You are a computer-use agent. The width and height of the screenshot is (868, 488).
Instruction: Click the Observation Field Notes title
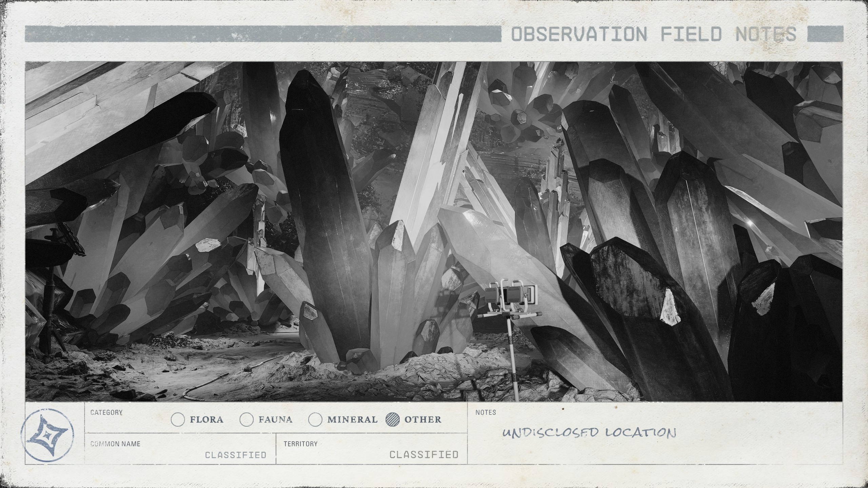pos(654,34)
